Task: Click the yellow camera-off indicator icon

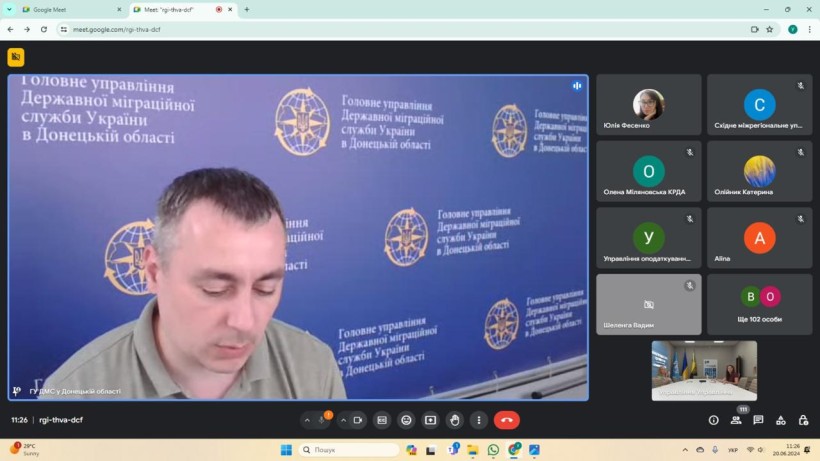Action: click(x=16, y=57)
